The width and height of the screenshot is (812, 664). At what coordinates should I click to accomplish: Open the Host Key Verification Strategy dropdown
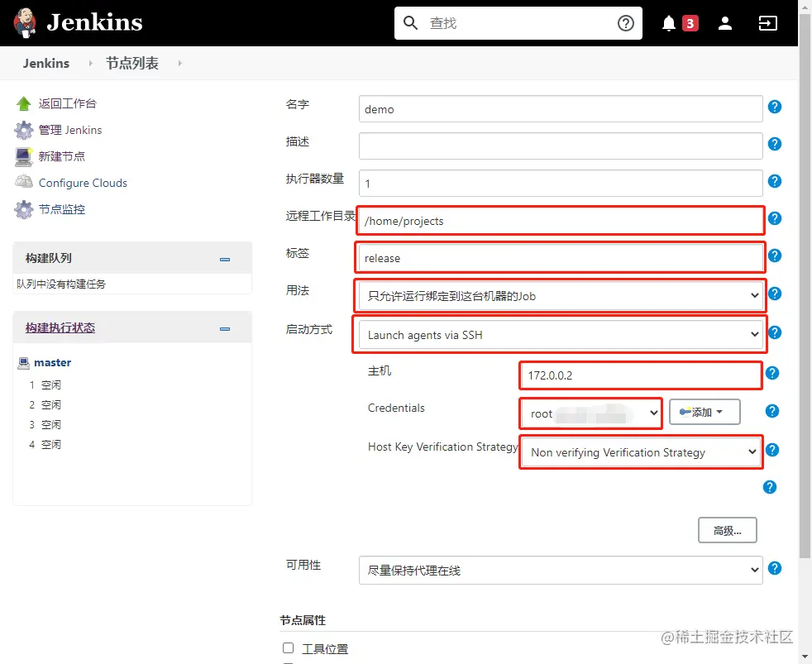click(x=641, y=452)
